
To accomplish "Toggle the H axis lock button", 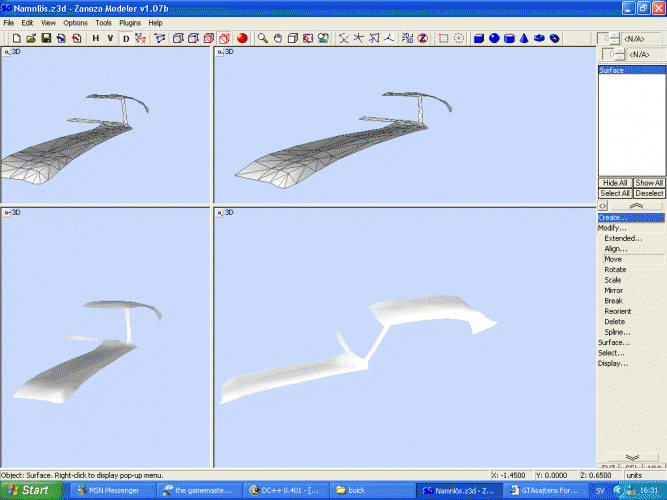I will (x=96, y=38).
